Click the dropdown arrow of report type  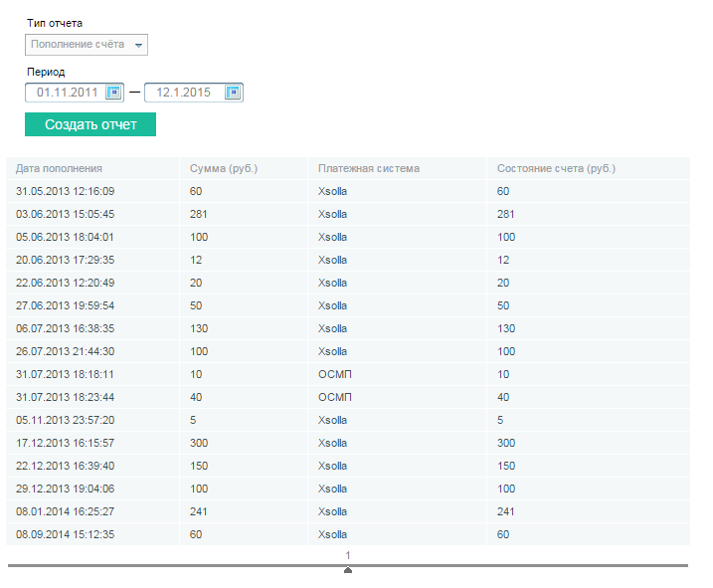(138, 45)
